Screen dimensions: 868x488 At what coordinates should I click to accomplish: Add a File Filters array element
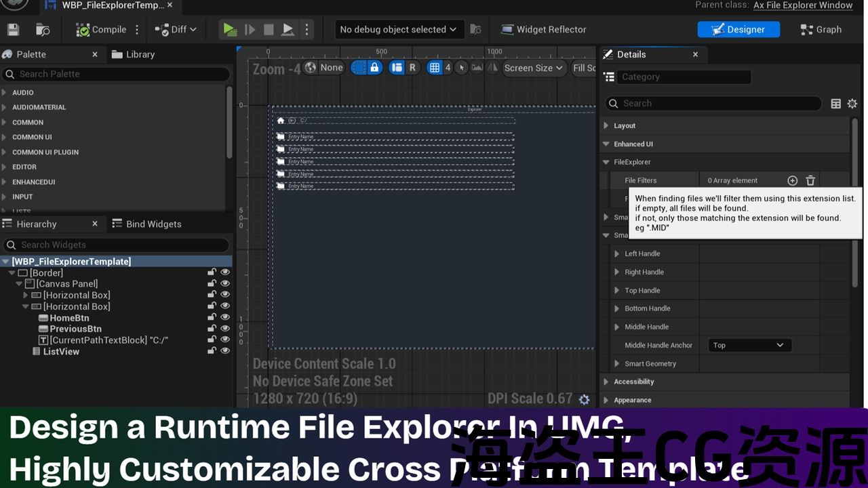tap(792, 180)
